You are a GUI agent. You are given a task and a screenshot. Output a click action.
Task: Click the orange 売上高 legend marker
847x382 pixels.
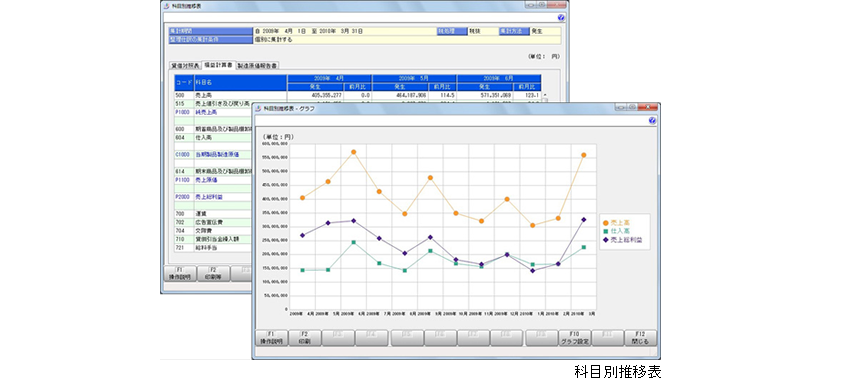(x=606, y=223)
